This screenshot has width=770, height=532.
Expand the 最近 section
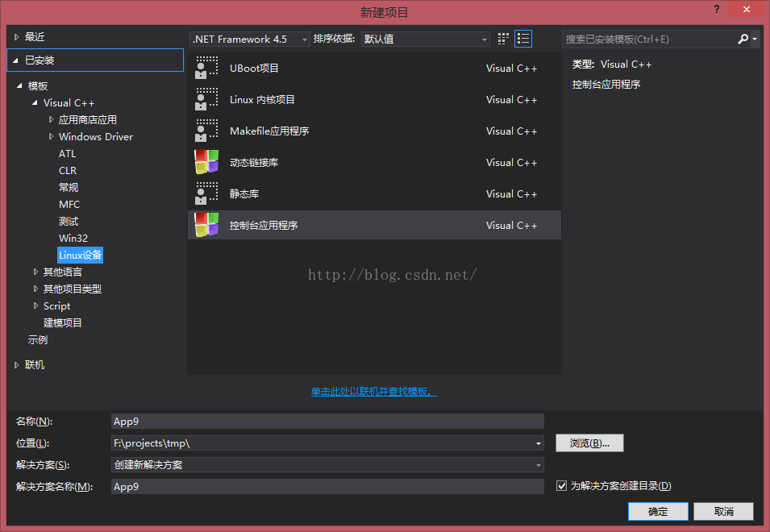(x=16, y=37)
